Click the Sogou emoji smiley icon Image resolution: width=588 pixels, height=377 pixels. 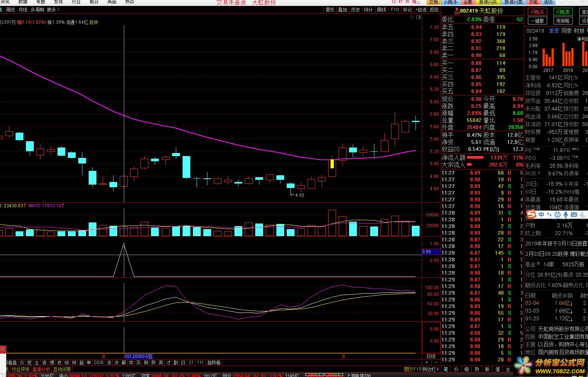pyautogui.click(x=558, y=215)
